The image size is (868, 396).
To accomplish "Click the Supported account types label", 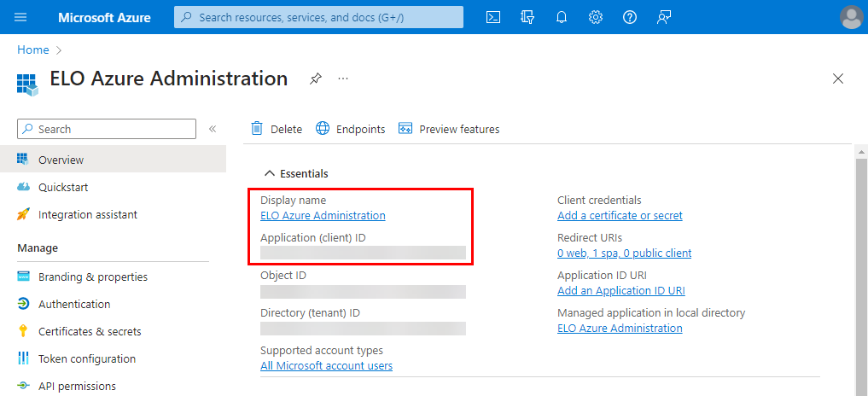I will click(x=322, y=350).
